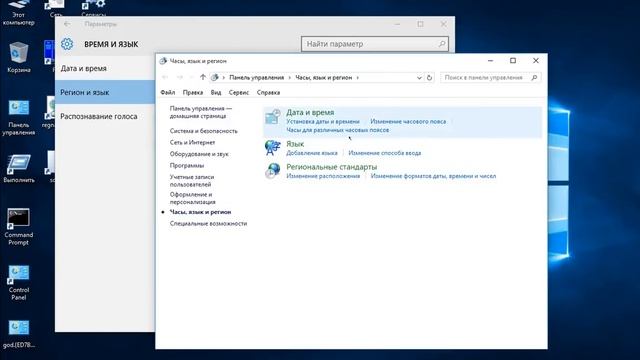The image size is (640, 360).
Task: Click the Settings gear icon by ВРЕМЯ И ЯЗЫК
Action: click(x=67, y=44)
